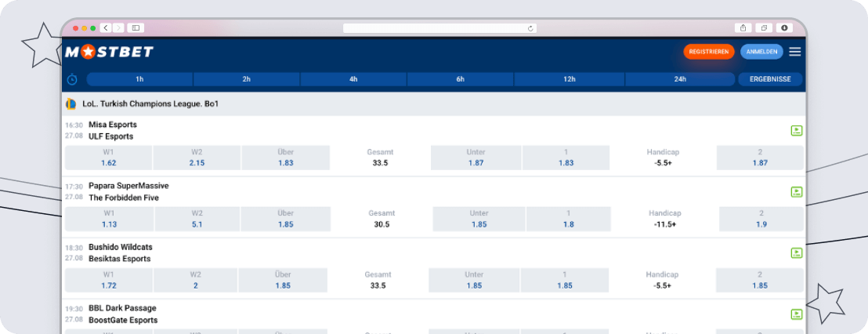The width and height of the screenshot is (868, 334).
Task: Select the 1h time filter
Action: click(139, 79)
